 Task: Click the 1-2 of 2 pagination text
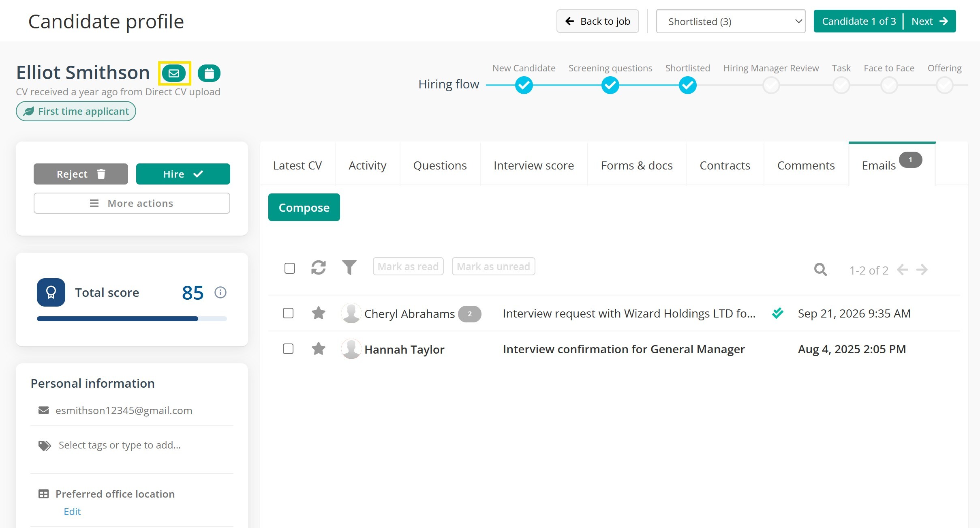(869, 270)
